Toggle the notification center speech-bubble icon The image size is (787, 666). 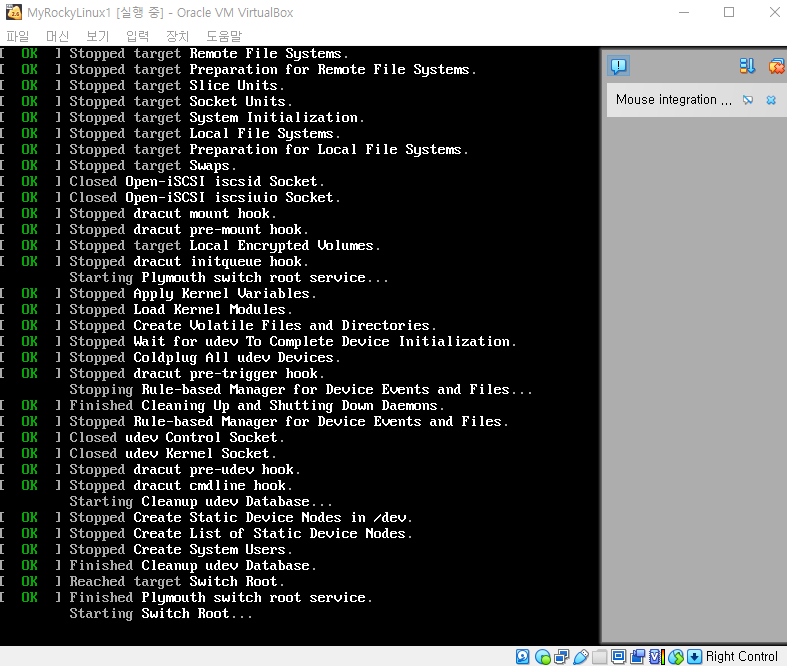pos(618,66)
